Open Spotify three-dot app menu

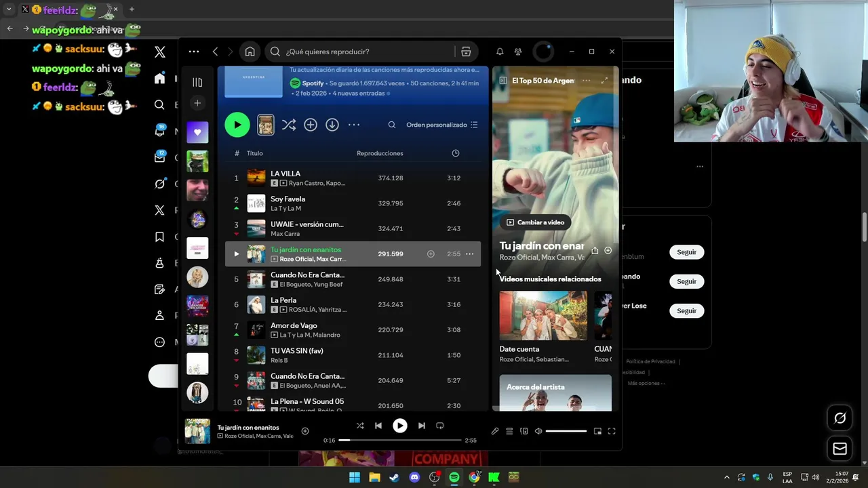coord(194,52)
